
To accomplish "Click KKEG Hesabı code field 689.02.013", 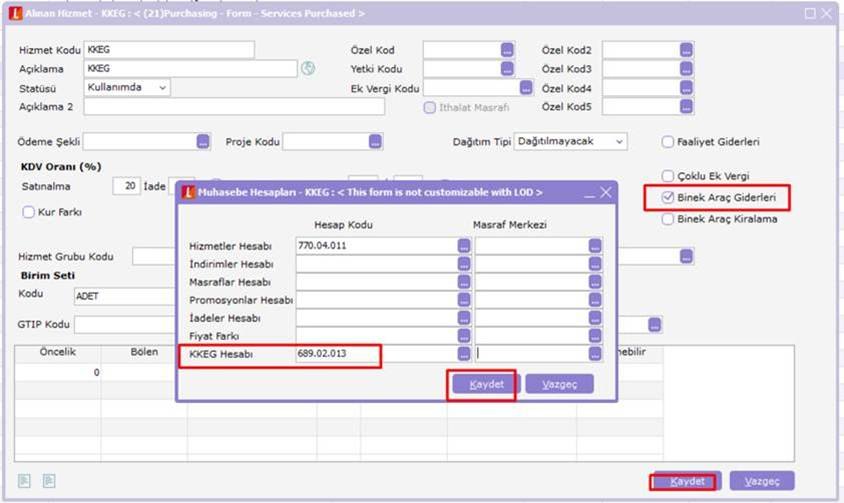I will click(376, 354).
